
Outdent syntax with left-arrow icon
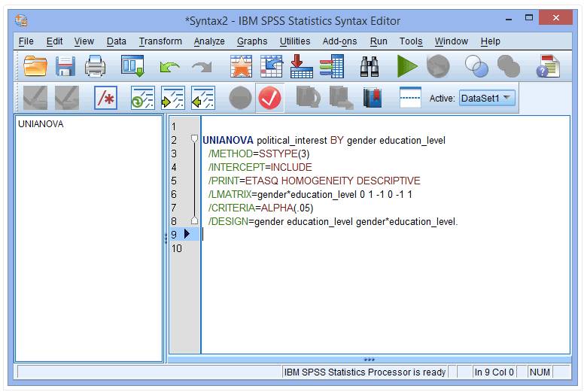pyautogui.click(x=203, y=98)
